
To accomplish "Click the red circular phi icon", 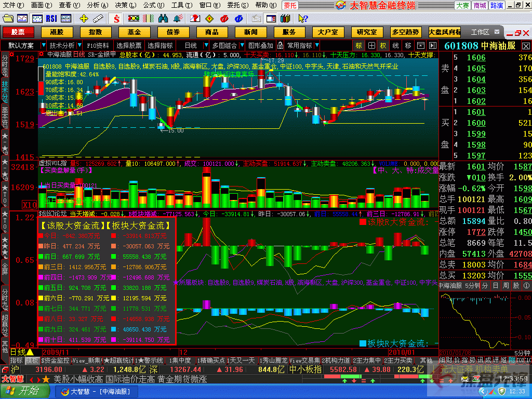I will [224, 18].
